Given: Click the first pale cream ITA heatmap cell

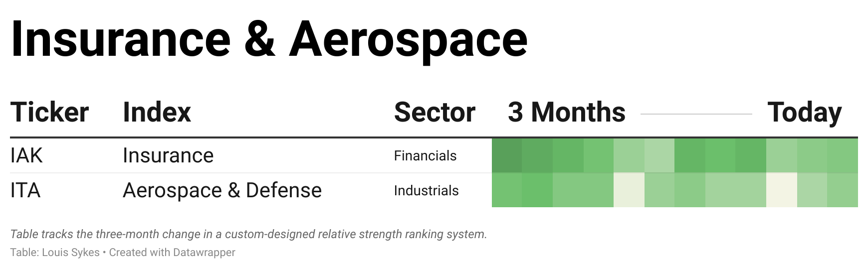Looking at the screenshot, I should 629,190.
